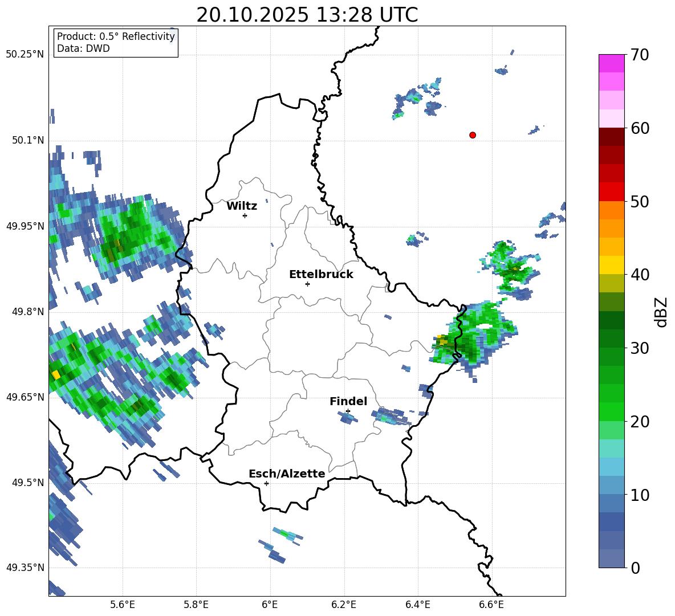The height and width of the screenshot is (616, 675).
Task: Click the 0 value on the colorbar
Action: [635, 568]
